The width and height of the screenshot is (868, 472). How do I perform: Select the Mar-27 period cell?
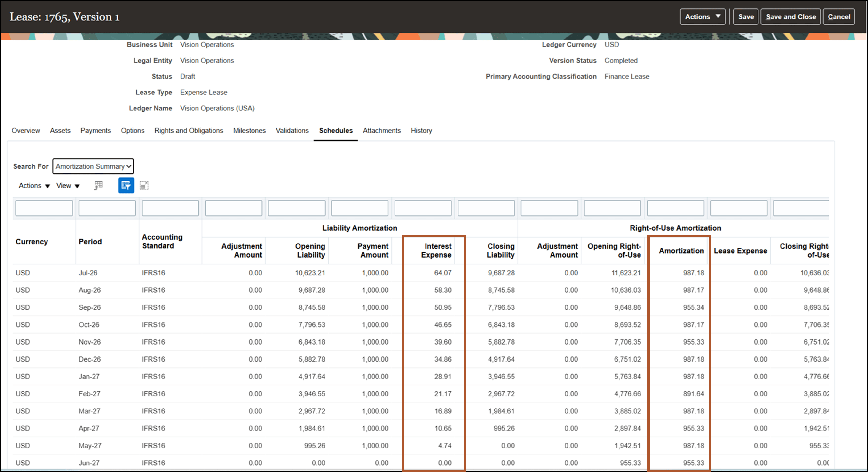click(89, 411)
